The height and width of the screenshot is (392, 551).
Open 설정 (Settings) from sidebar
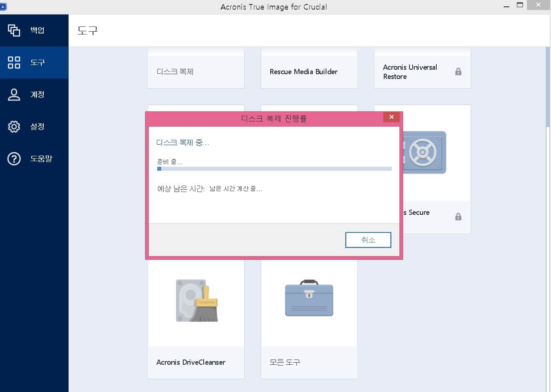pyautogui.click(x=34, y=127)
